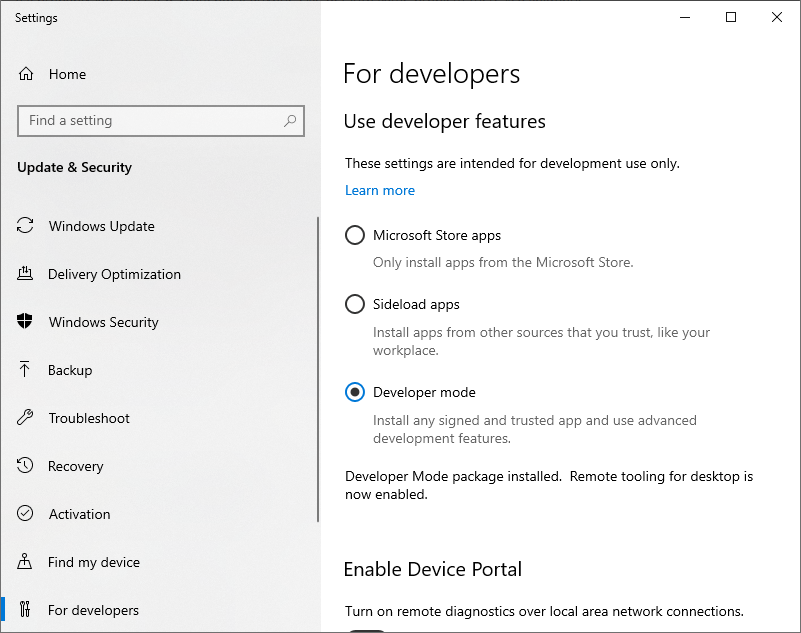Click the Windows Update sync arrows icon
Image resolution: width=801 pixels, height=633 pixels.
pos(25,225)
